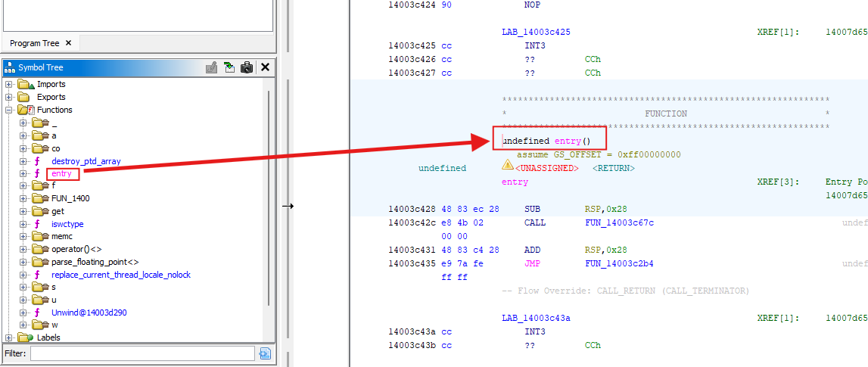The height and width of the screenshot is (367, 868).
Task: Expand the parse_floating_point<> folder node
Action: pyautogui.click(x=23, y=262)
